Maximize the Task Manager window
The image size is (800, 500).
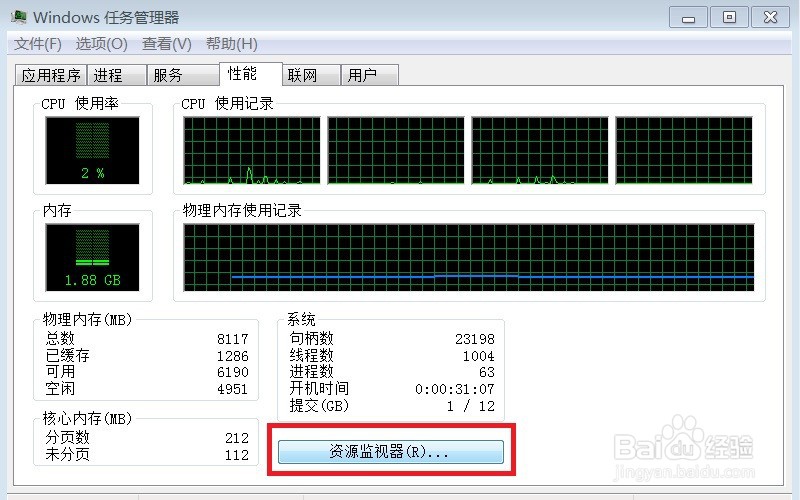tap(730, 17)
